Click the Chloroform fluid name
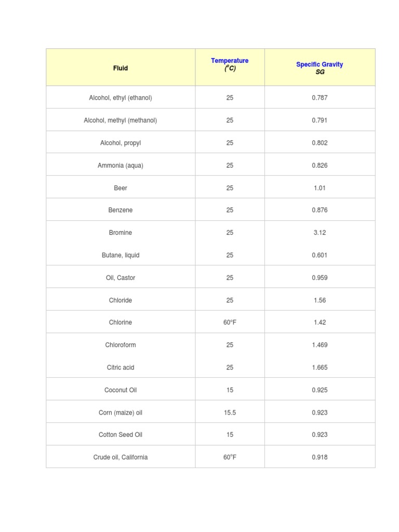Screen dimensions: 399x532 [x=121, y=345]
